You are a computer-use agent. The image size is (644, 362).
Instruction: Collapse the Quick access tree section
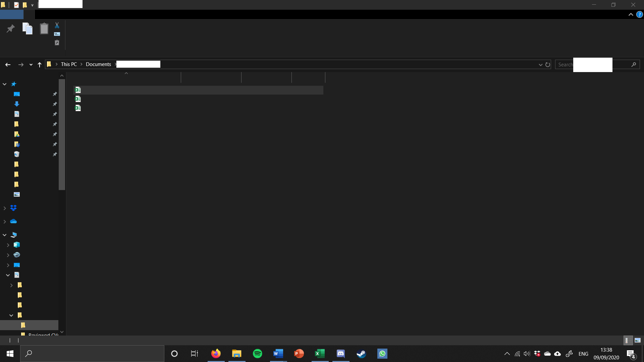tap(5, 84)
